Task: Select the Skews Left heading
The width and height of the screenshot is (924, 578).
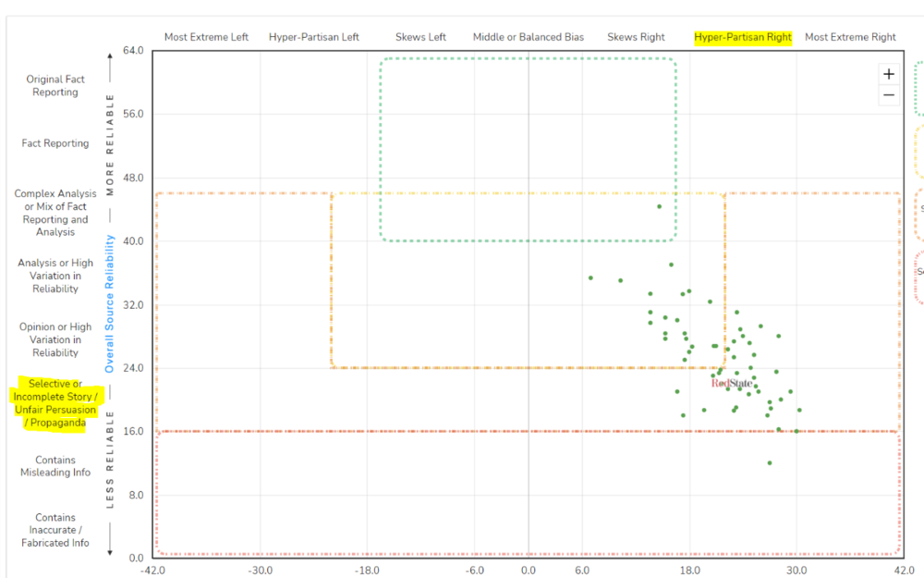Action: pos(420,37)
